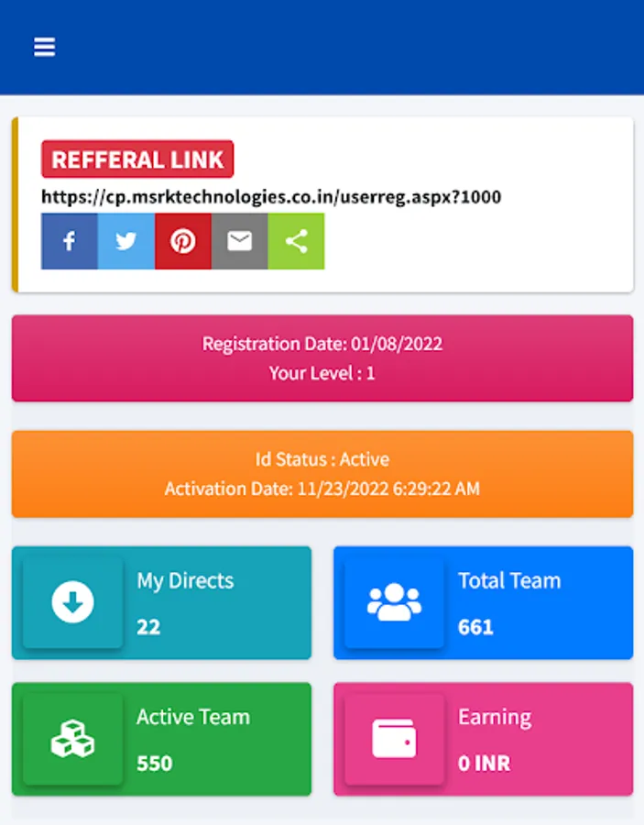Screen dimensions: 644x825
Task: Click the Earning wallet icon
Action: point(394,739)
